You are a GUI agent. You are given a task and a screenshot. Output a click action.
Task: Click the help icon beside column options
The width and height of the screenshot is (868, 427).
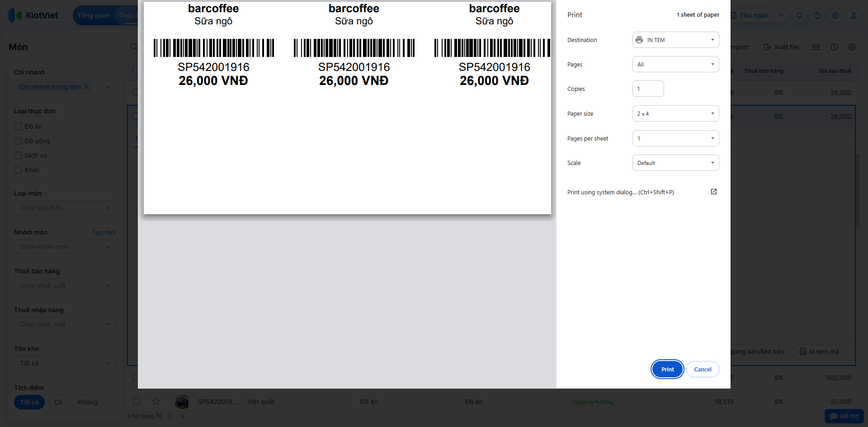pyautogui.click(x=834, y=47)
